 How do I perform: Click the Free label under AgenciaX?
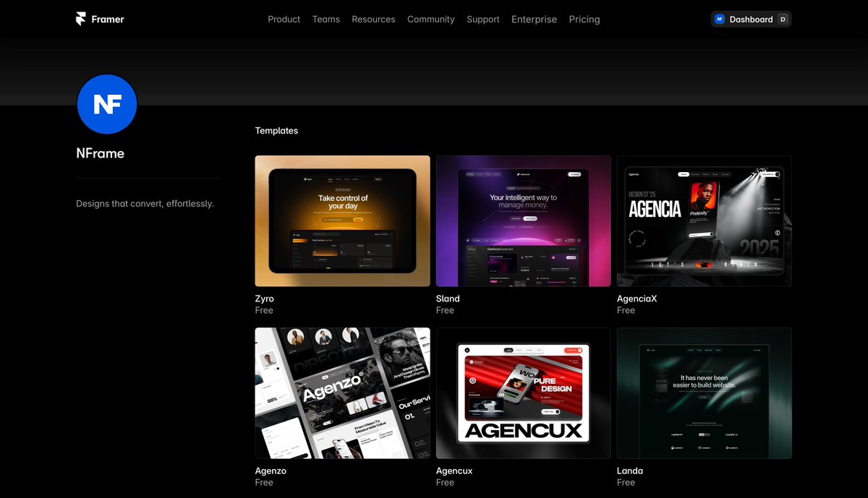tap(626, 310)
